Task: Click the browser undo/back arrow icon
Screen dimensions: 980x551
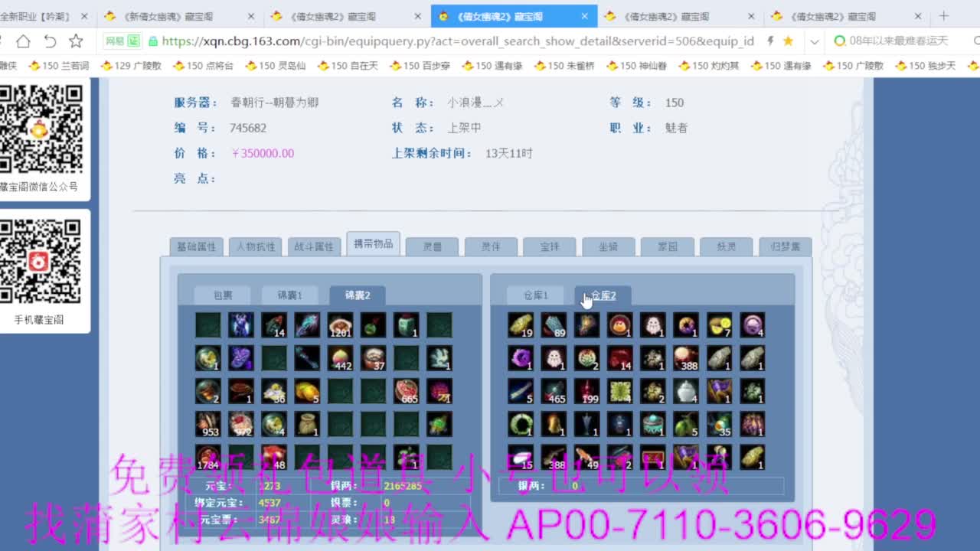Action: click(50, 41)
